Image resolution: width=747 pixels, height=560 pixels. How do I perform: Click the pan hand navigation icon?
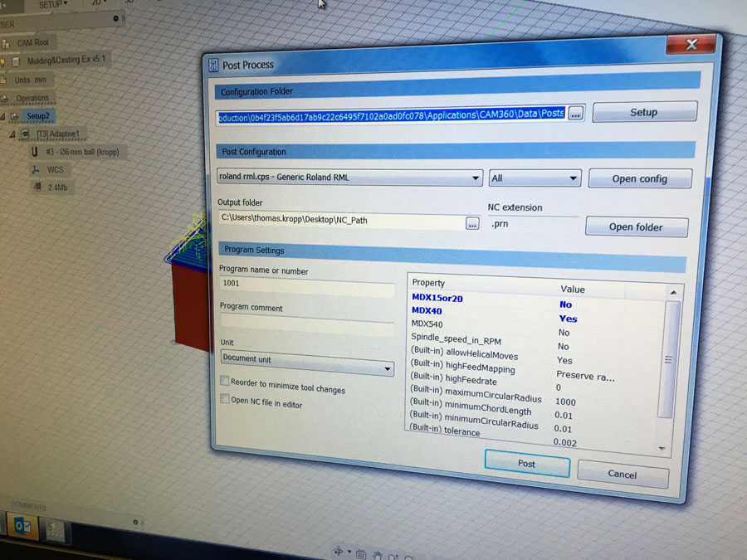point(377,556)
